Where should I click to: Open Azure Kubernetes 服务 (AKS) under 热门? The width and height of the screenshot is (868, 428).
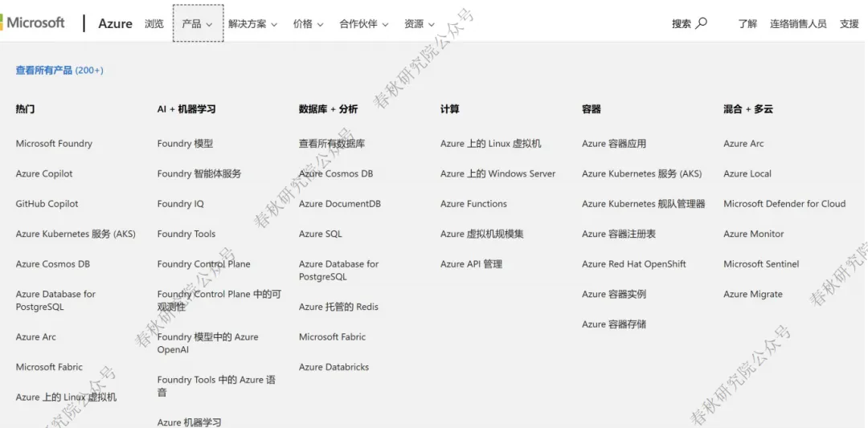click(76, 234)
